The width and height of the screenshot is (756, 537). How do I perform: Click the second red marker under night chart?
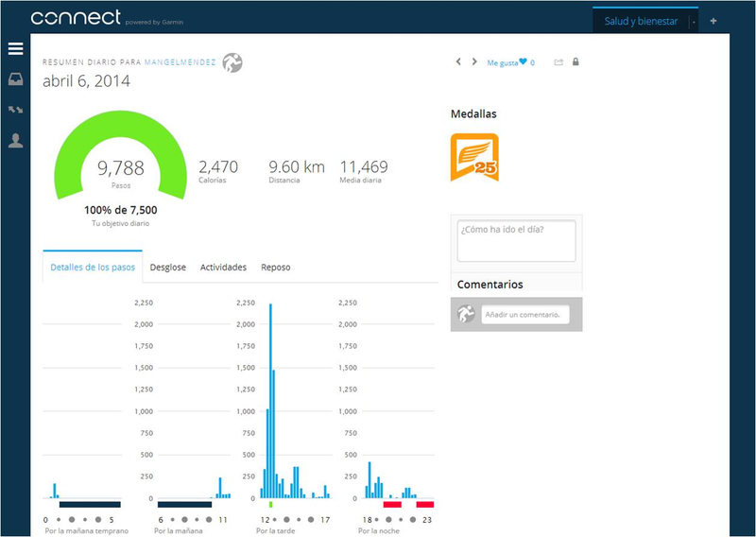[424, 504]
